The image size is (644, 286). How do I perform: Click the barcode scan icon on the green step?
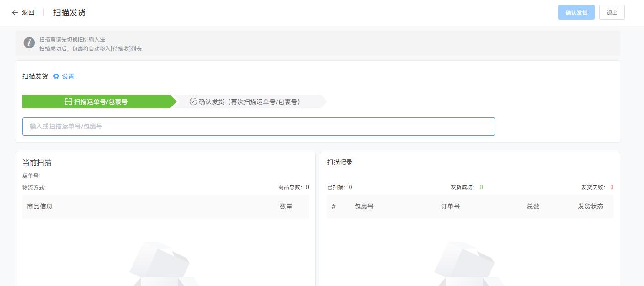click(x=69, y=101)
